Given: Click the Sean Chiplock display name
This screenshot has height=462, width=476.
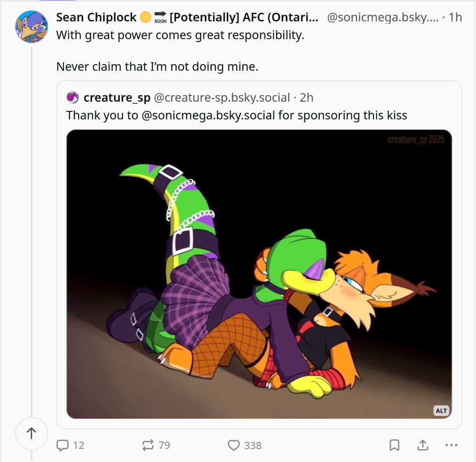Looking at the screenshot, I should click(96, 18).
